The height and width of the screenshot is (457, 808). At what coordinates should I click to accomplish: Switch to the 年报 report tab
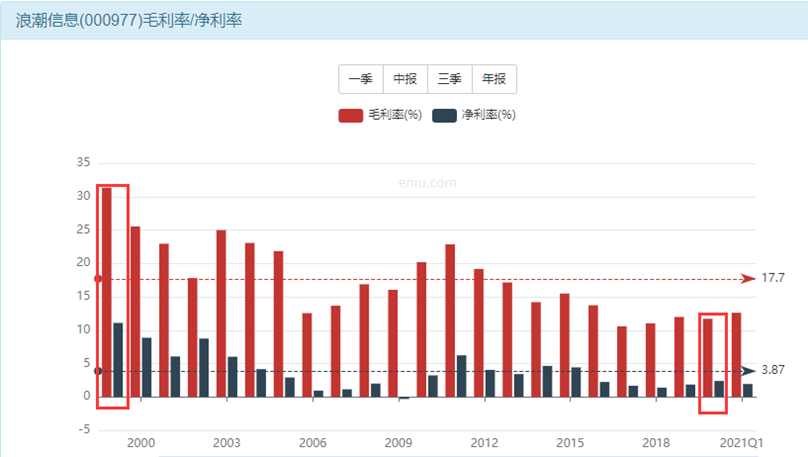[x=494, y=79]
